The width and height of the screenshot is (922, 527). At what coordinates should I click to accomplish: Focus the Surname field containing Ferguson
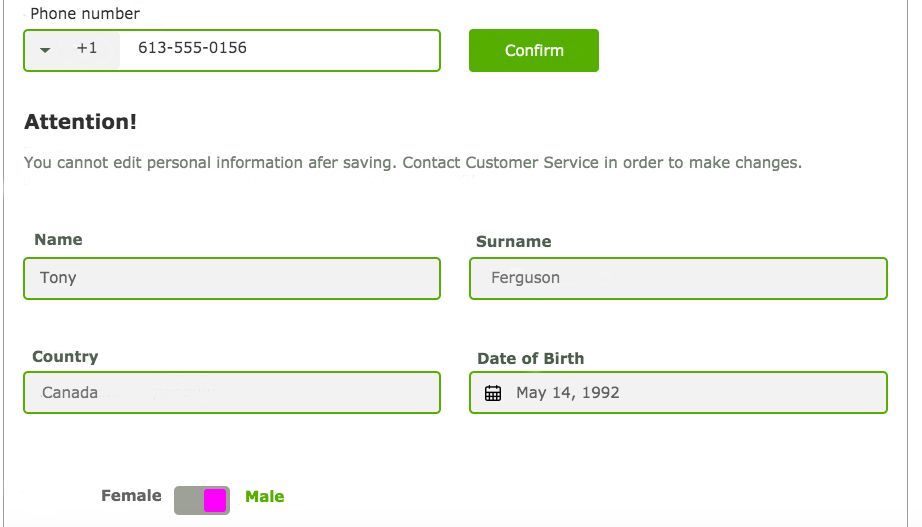(x=678, y=278)
